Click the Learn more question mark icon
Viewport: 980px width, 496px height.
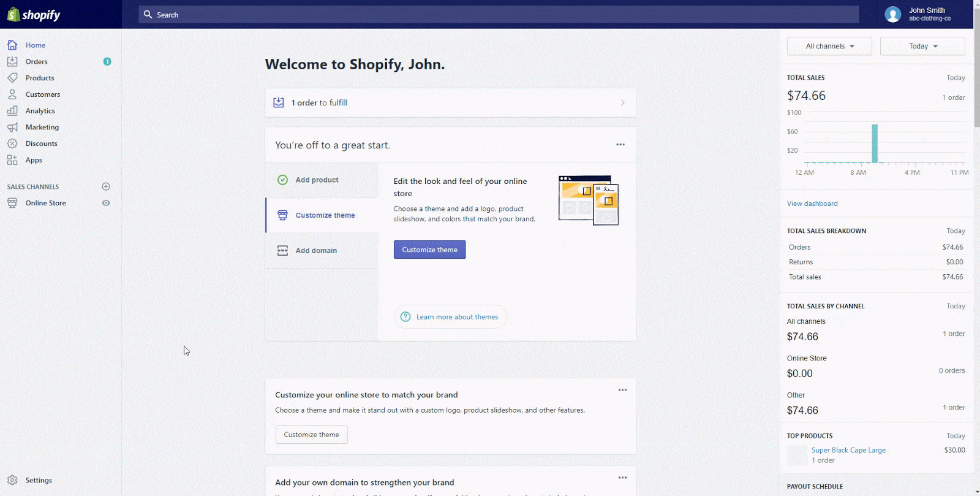405,317
